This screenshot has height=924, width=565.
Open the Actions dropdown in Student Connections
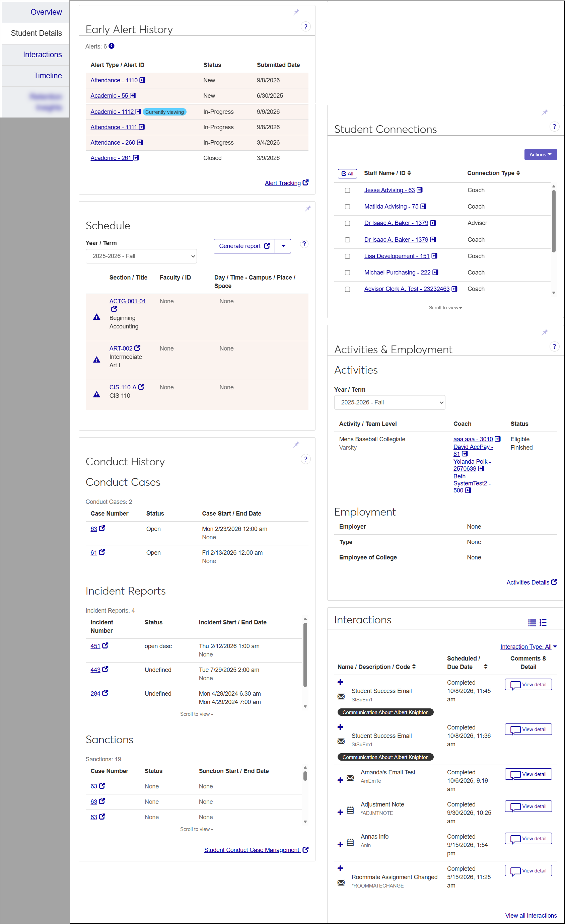[x=540, y=154]
